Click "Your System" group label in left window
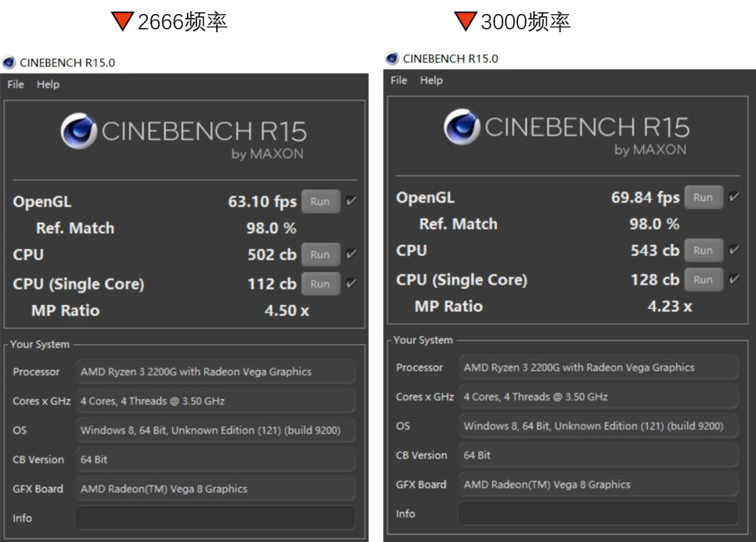This screenshot has width=756, height=542. coord(40,345)
